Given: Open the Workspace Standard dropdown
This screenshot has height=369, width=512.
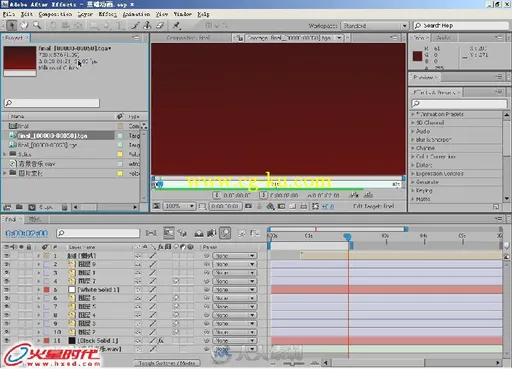Looking at the screenshot, I should coord(375,26).
